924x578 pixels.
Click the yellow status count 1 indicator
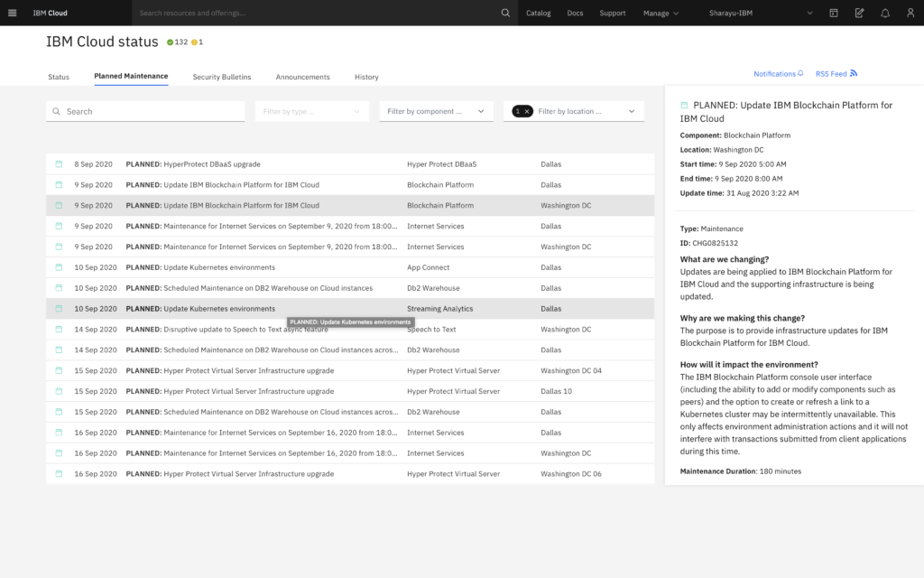[197, 42]
